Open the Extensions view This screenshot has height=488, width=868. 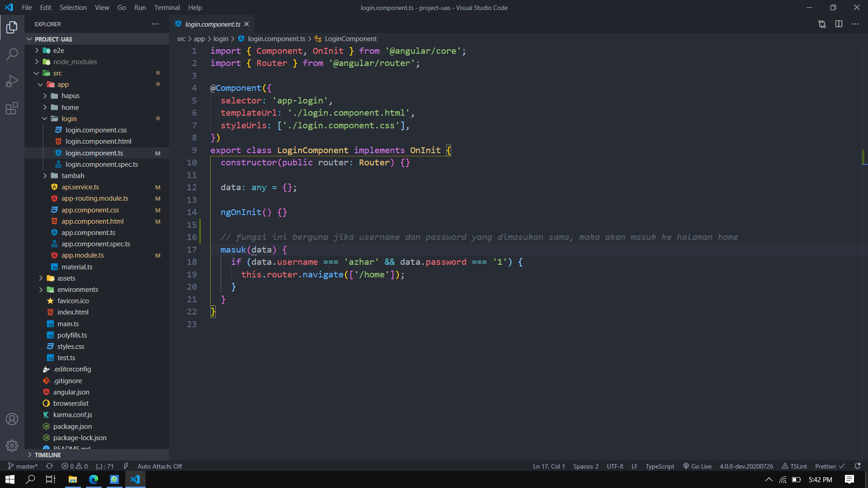click(x=12, y=108)
